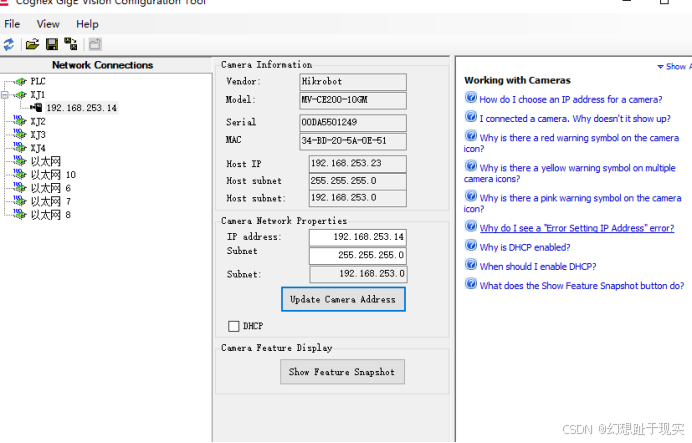The image size is (692, 443).
Task: Open 'Why do I see Error Setting IP Address' link
Action: tap(577, 228)
